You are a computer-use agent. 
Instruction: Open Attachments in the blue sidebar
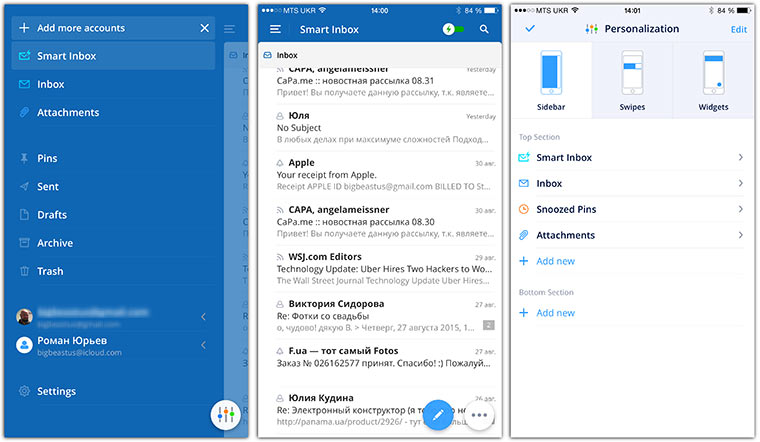click(x=113, y=112)
